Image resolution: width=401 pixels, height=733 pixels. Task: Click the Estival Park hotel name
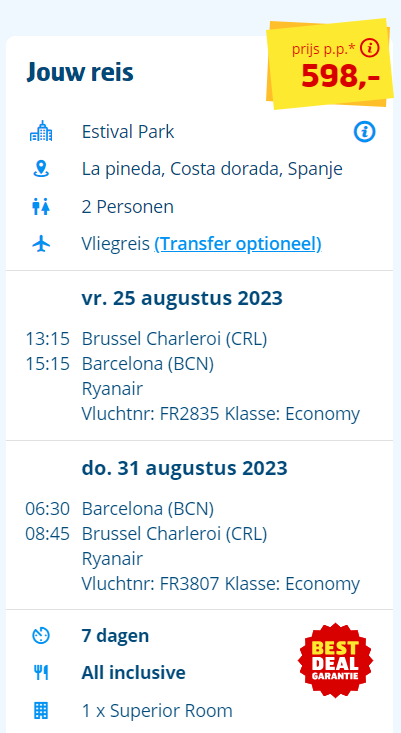pos(128,132)
